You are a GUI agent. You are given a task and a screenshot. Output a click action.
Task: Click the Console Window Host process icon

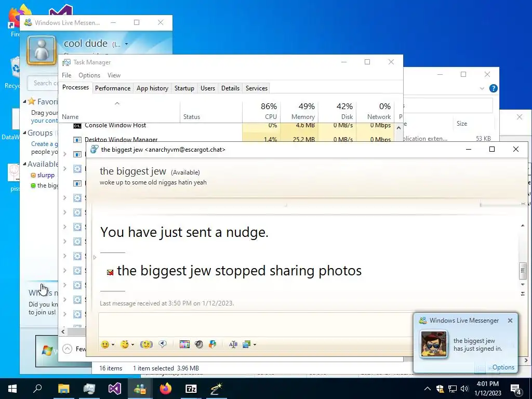tap(77, 126)
